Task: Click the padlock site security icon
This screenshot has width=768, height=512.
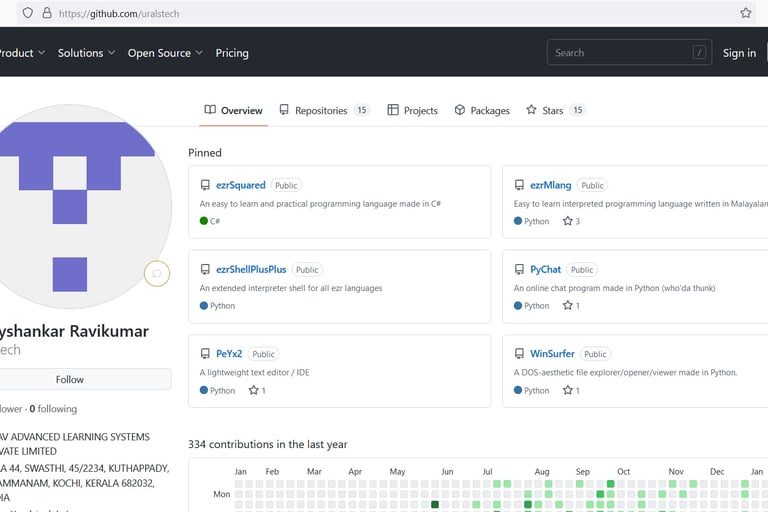Action: pyautogui.click(x=47, y=13)
